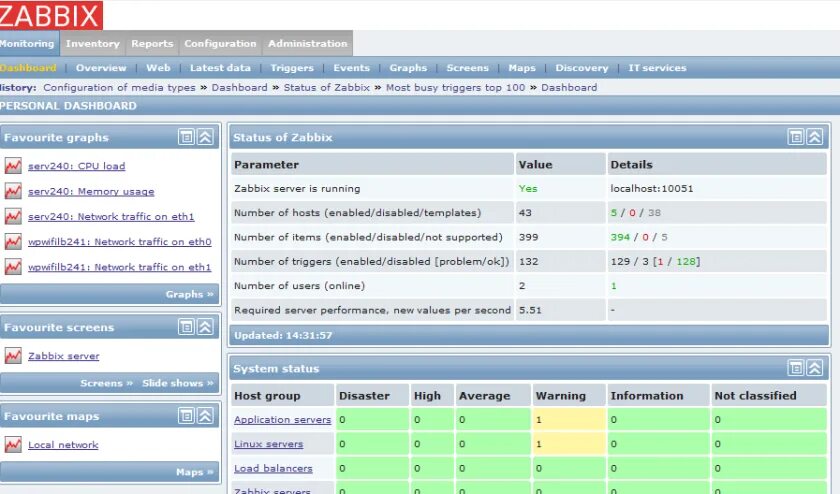The width and height of the screenshot is (840, 494).
Task: Click the localhost:10051 details value
Action: coord(651,189)
